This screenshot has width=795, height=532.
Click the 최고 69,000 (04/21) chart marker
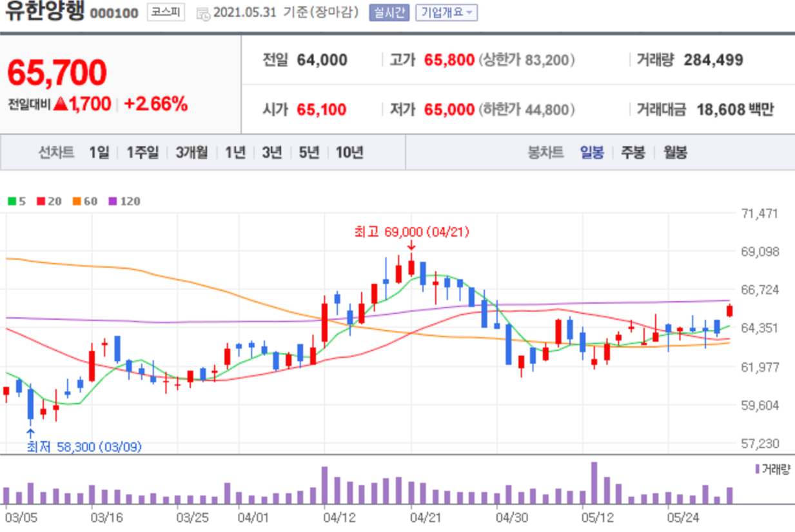(x=411, y=232)
